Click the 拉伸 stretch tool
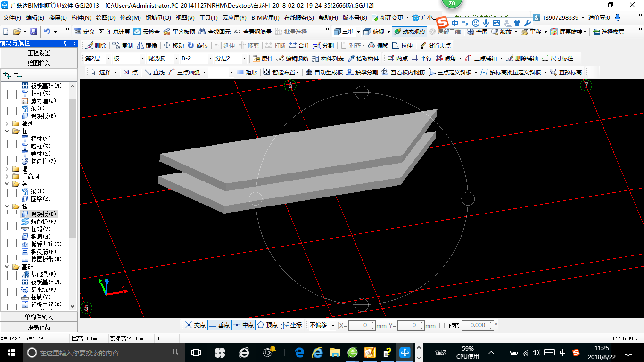 402,46
